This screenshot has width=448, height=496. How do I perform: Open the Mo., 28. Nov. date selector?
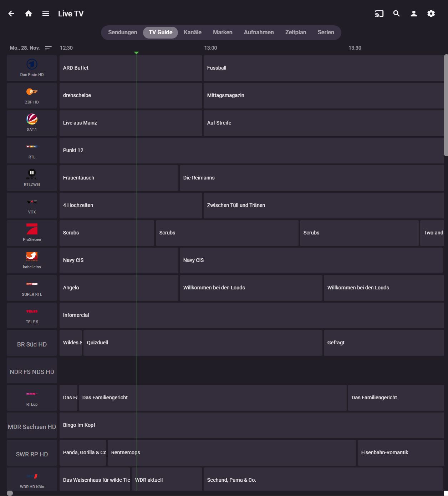coord(25,48)
